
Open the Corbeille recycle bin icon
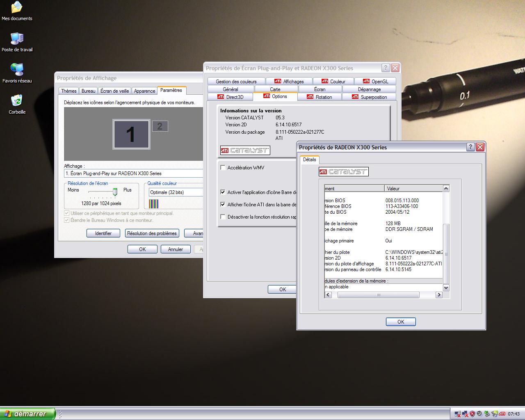pos(17,104)
